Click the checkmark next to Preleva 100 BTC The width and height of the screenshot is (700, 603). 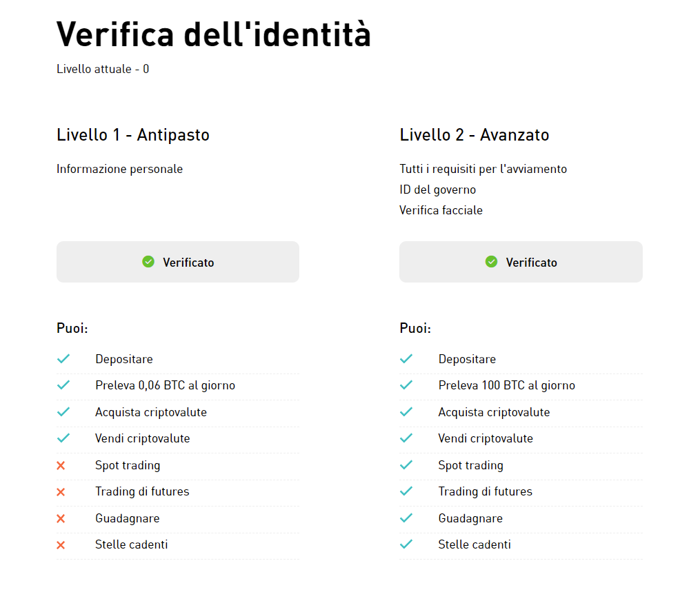[407, 385]
